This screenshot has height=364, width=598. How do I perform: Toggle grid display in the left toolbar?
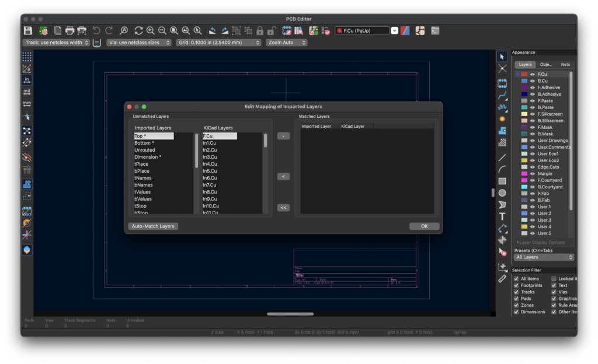point(27,57)
